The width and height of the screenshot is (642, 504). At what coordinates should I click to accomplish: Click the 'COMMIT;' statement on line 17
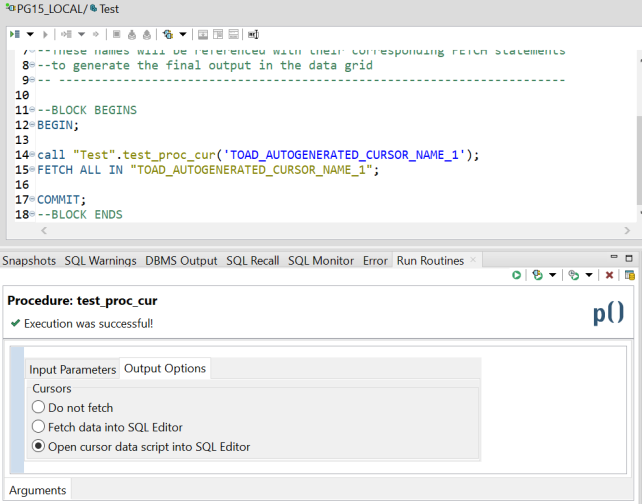pyautogui.click(x=61, y=200)
